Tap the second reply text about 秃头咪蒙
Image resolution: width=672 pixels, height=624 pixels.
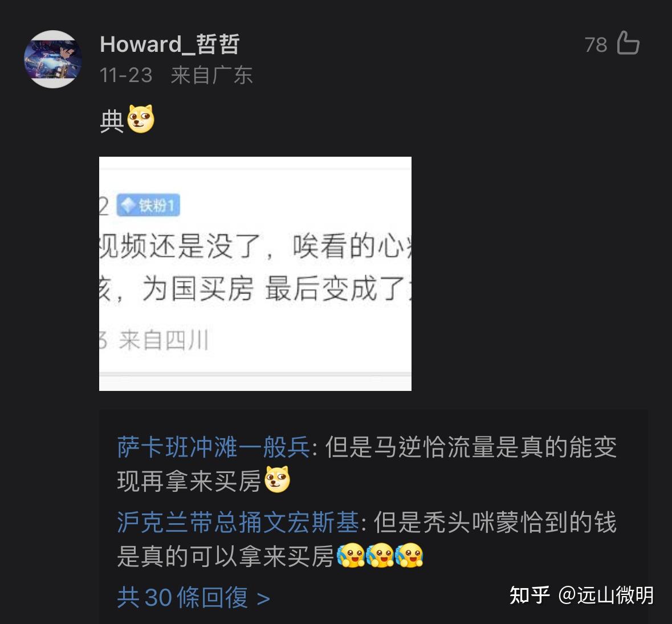(x=367, y=539)
